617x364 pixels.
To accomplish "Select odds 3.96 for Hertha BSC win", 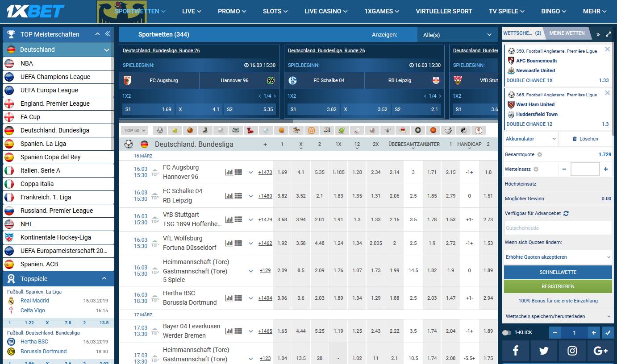I will (x=282, y=298).
